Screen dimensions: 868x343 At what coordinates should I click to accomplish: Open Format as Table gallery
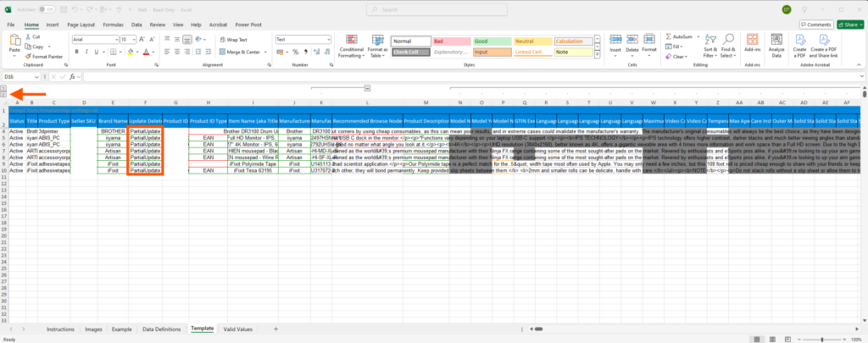click(377, 46)
